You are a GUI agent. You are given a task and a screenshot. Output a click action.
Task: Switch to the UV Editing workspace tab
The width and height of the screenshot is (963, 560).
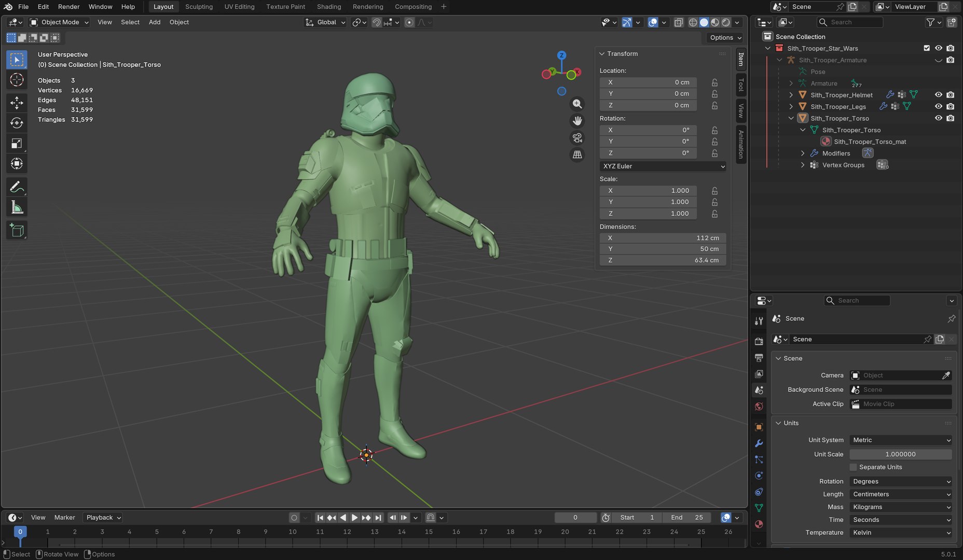click(x=239, y=7)
